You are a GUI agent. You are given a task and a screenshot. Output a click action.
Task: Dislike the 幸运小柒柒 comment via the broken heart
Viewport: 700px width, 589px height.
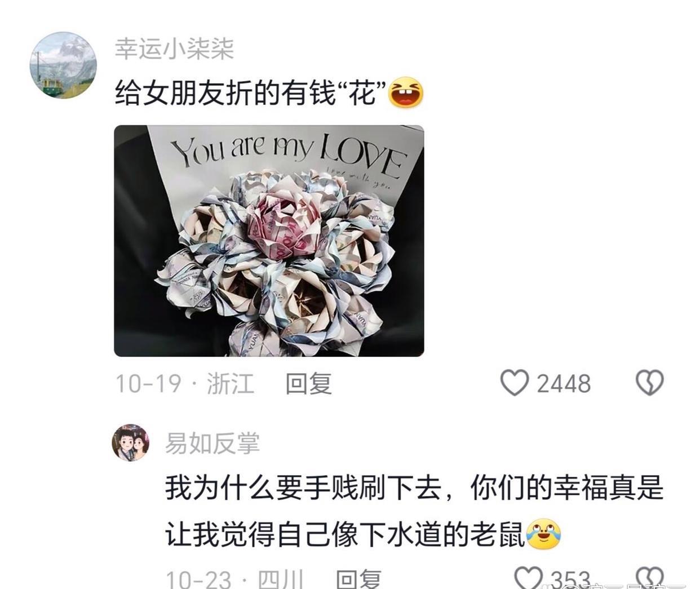tap(650, 383)
